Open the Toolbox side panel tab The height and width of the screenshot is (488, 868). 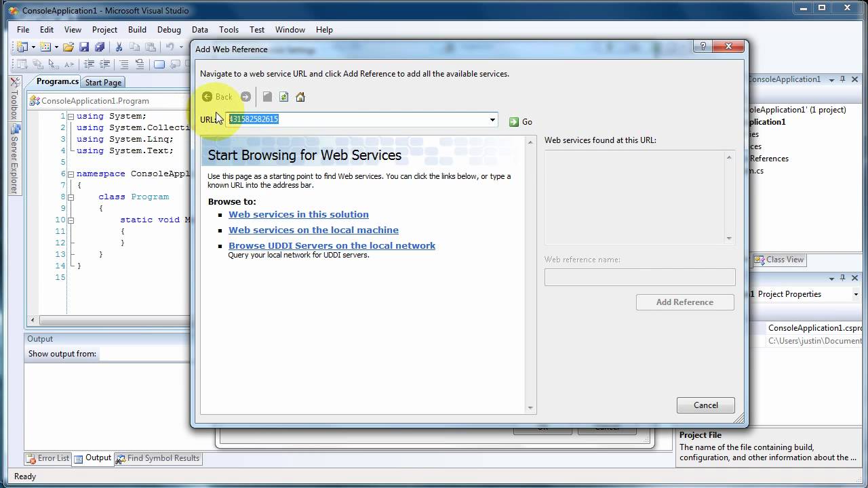coord(14,100)
